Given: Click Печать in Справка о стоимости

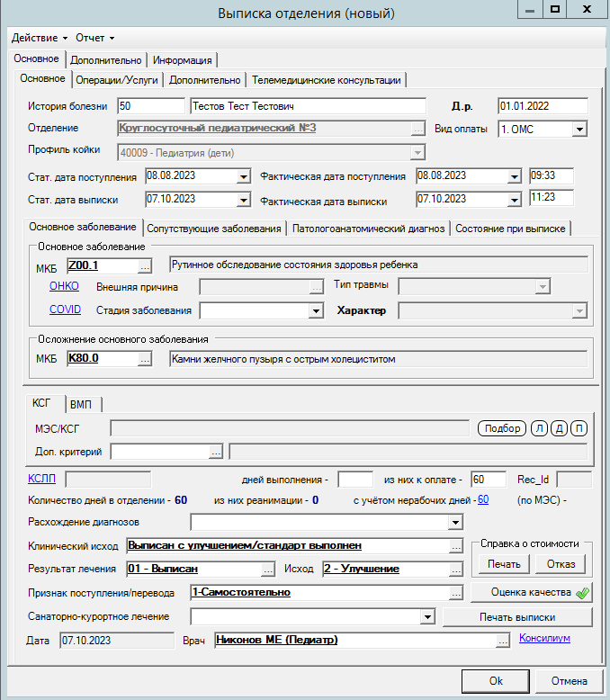Looking at the screenshot, I should pyautogui.click(x=504, y=564).
